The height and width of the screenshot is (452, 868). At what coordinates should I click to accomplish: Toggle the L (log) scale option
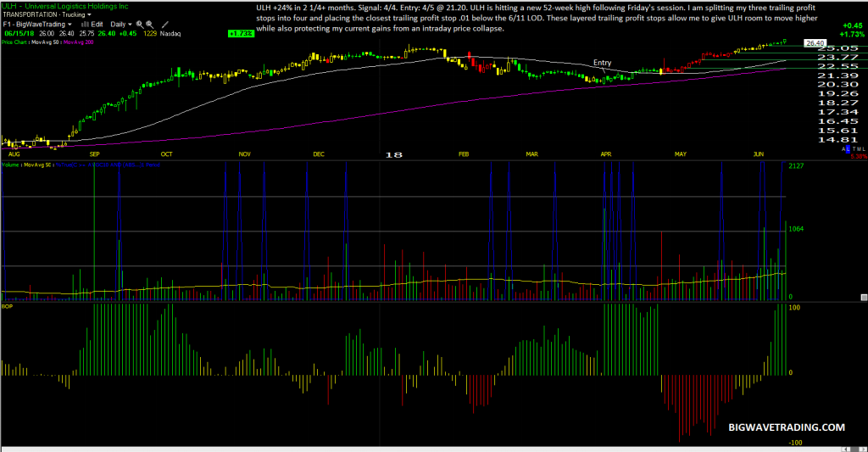click(848, 149)
